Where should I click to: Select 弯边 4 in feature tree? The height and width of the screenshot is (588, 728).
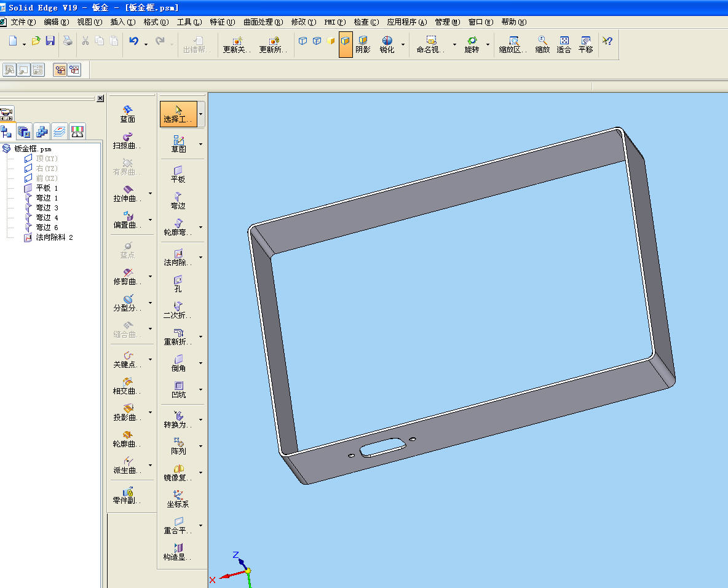click(x=47, y=217)
